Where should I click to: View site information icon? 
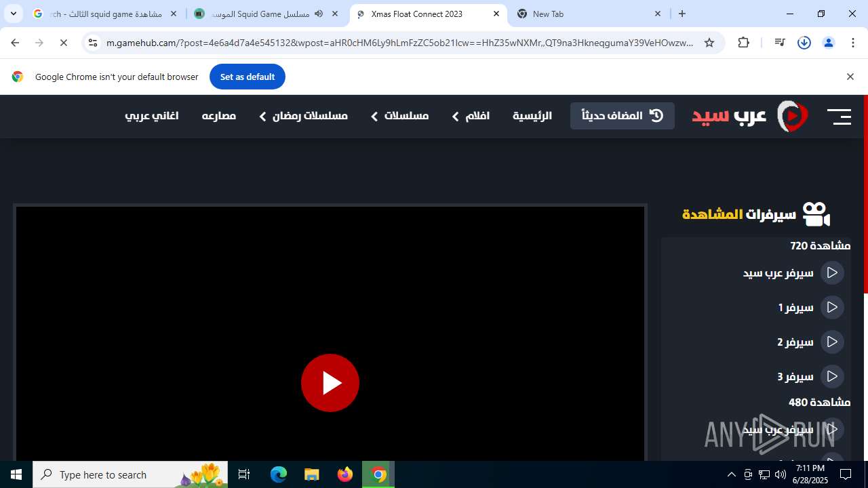pyautogui.click(x=93, y=43)
